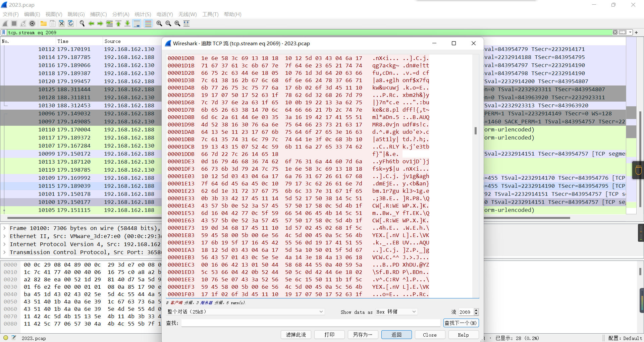Viewport: 644px width, 342px height.
Task: Stop the running capture
Action: [x=14, y=23]
